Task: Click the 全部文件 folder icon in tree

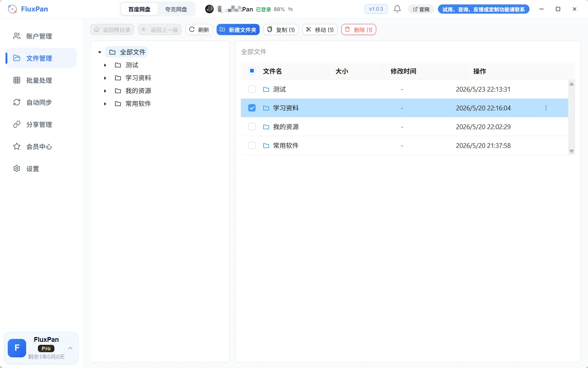Action: [x=113, y=52]
